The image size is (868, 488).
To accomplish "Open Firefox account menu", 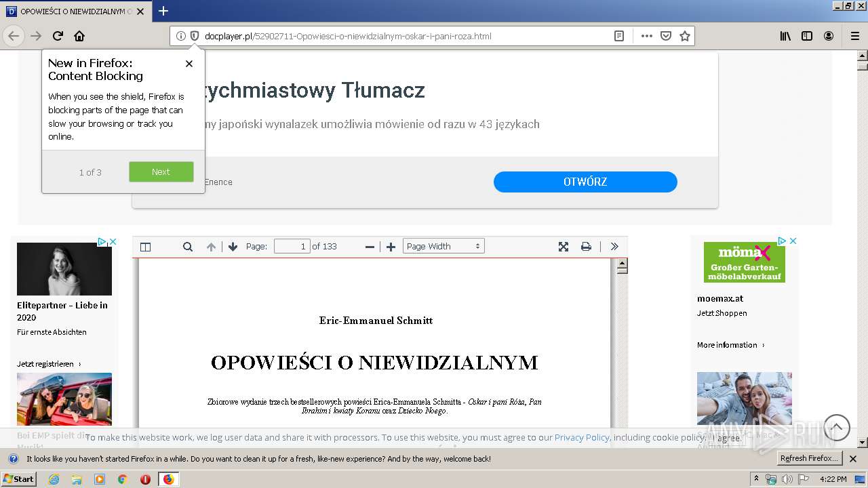I will (829, 36).
